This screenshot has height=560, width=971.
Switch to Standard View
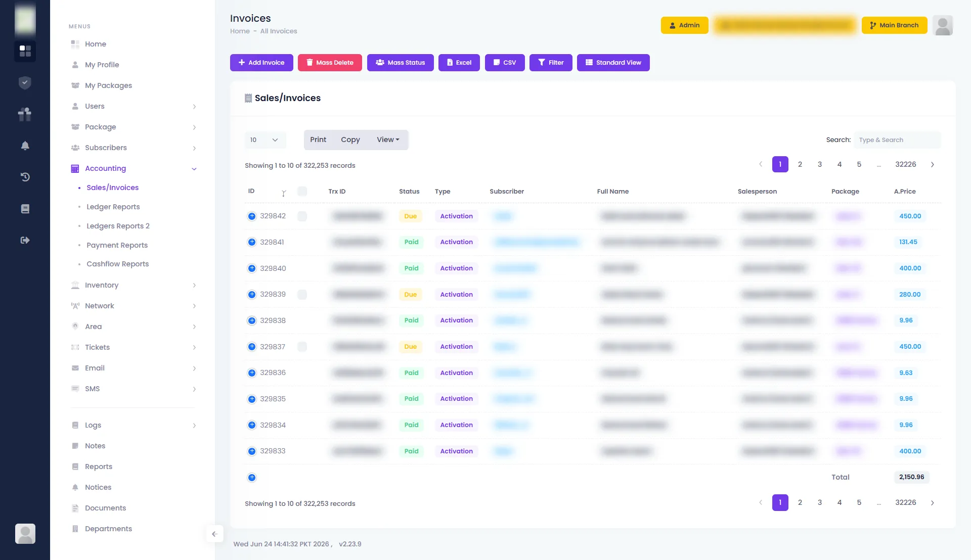click(613, 63)
